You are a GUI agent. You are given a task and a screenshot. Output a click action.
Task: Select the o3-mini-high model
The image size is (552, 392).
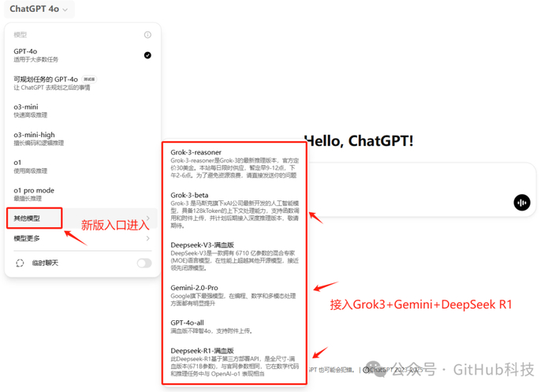(x=82, y=138)
